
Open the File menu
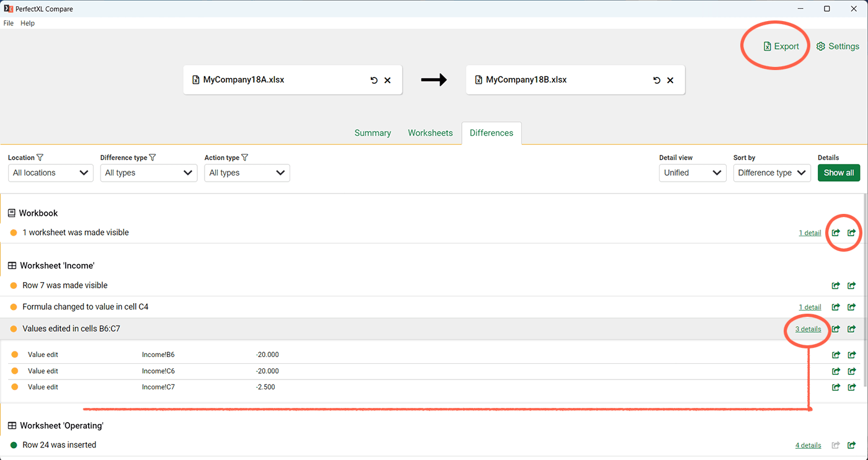(8, 23)
